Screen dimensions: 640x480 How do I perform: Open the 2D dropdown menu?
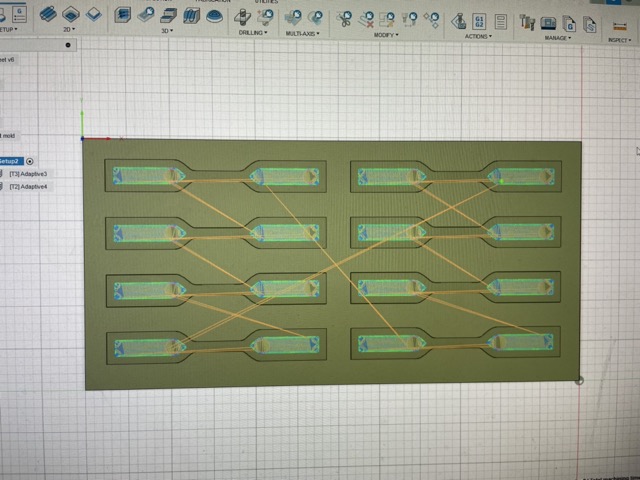tap(69, 29)
